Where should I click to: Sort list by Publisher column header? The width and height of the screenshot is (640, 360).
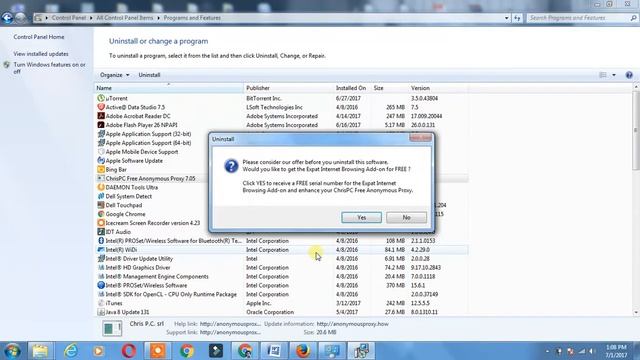[289, 88]
